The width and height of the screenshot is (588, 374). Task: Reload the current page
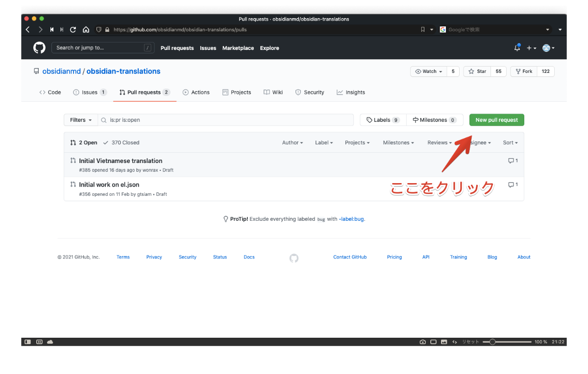click(73, 29)
